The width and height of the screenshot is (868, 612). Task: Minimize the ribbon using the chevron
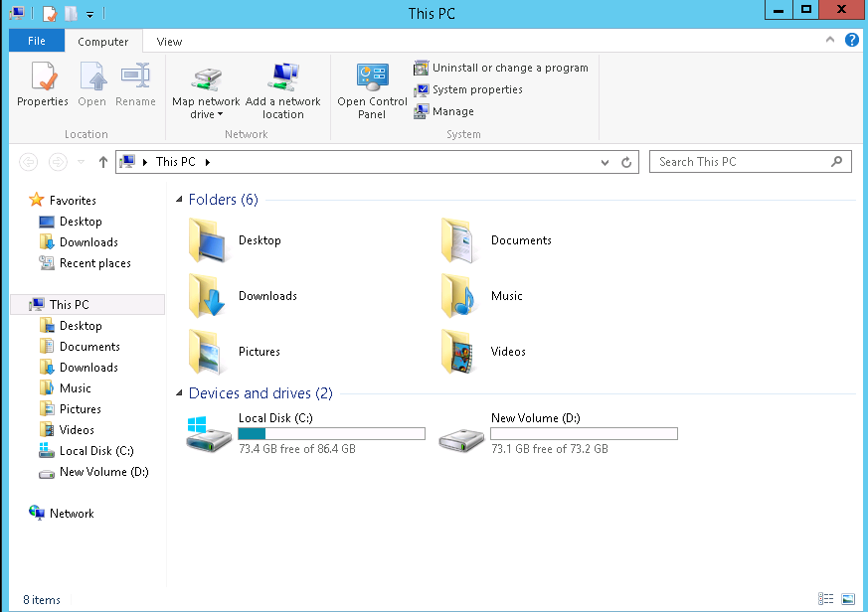[830, 40]
